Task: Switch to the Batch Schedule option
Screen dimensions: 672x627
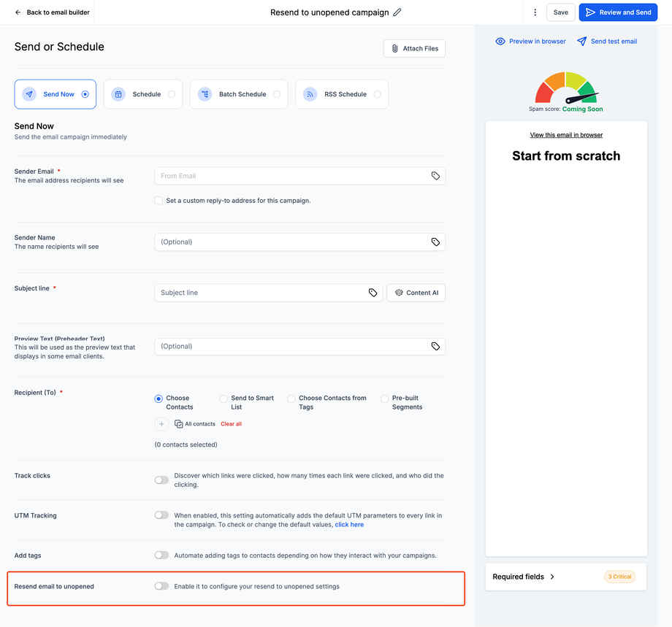Action: (239, 94)
